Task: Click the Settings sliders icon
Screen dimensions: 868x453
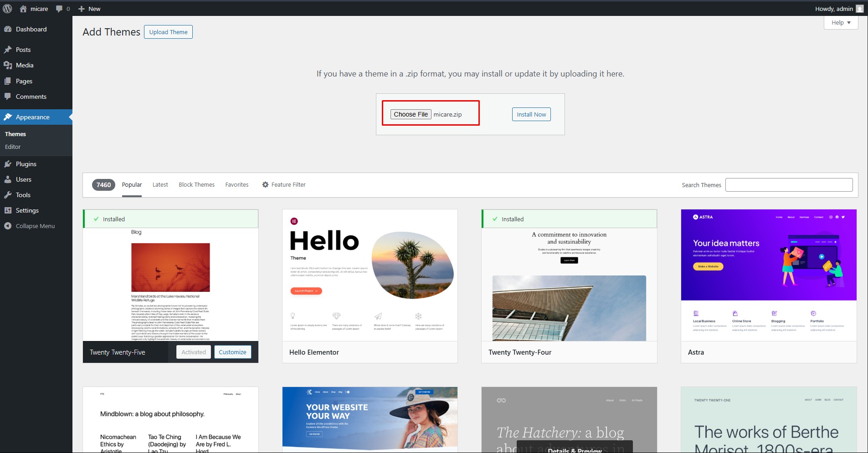Action: click(x=8, y=210)
